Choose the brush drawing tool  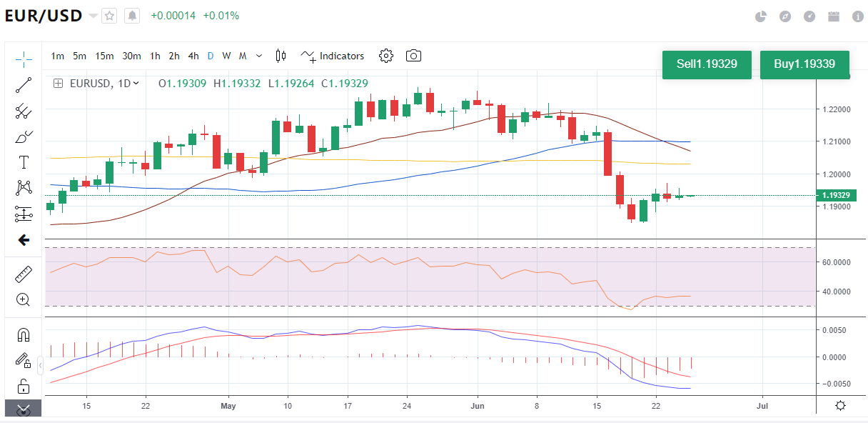click(24, 136)
